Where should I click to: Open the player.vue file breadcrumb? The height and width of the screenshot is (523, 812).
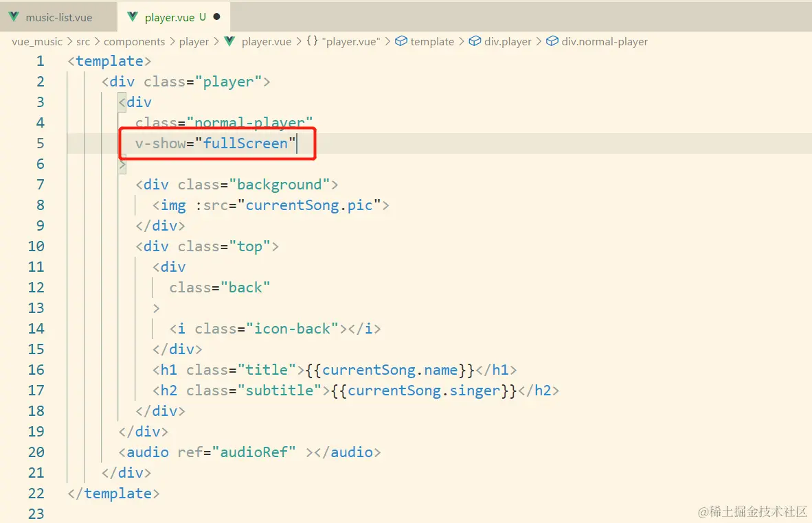point(266,41)
